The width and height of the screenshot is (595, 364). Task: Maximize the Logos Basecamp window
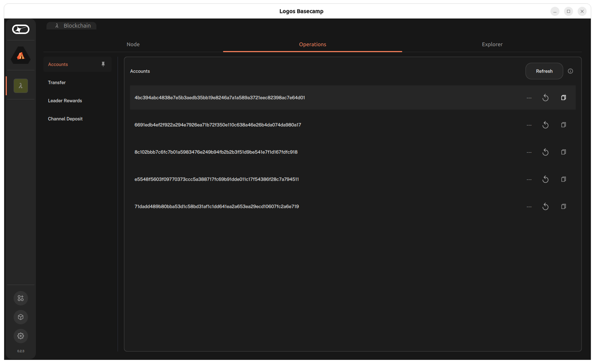[x=569, y=11]
